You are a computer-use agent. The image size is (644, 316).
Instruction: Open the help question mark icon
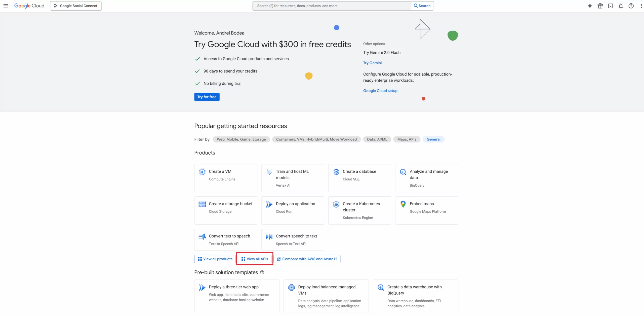(631, 6)
